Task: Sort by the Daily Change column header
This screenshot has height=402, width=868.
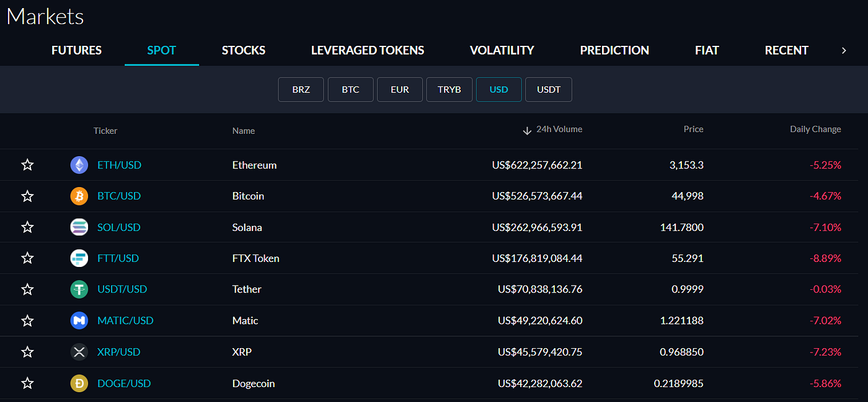Action: coord(815,129)
